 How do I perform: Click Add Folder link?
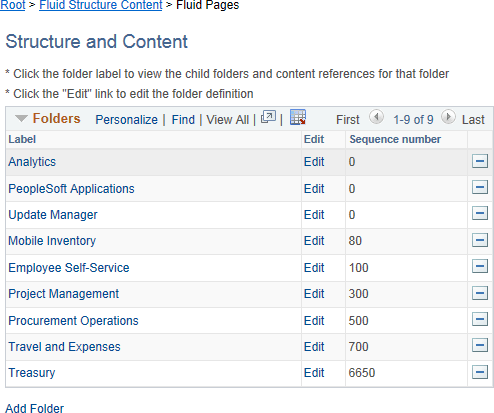coord(34,408)
